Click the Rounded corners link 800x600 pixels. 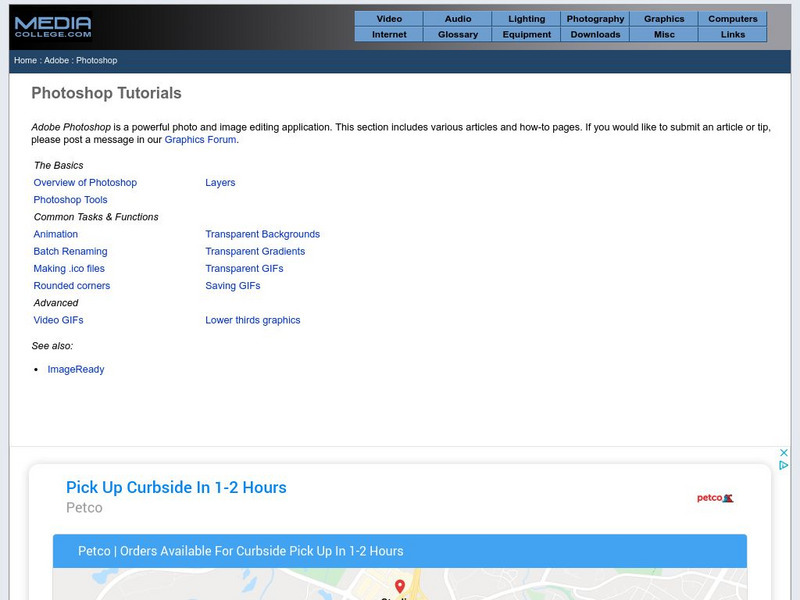click(x=72, y=286)
